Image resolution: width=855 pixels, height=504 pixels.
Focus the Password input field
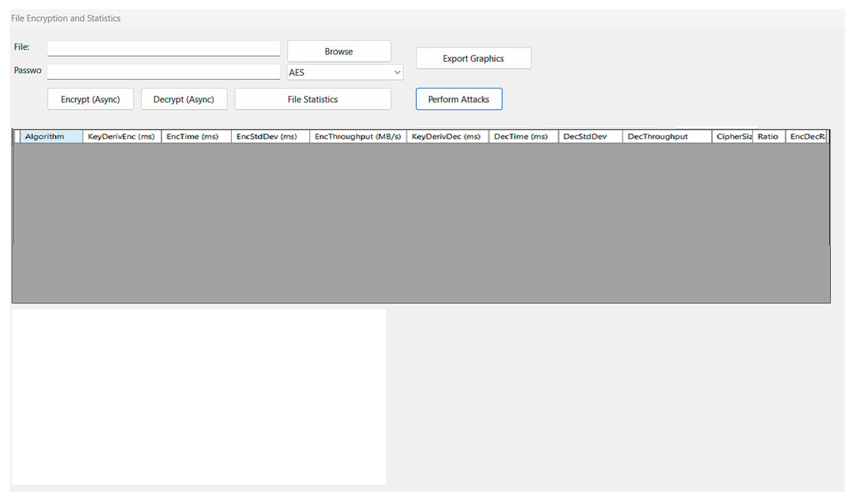[163, 72]
